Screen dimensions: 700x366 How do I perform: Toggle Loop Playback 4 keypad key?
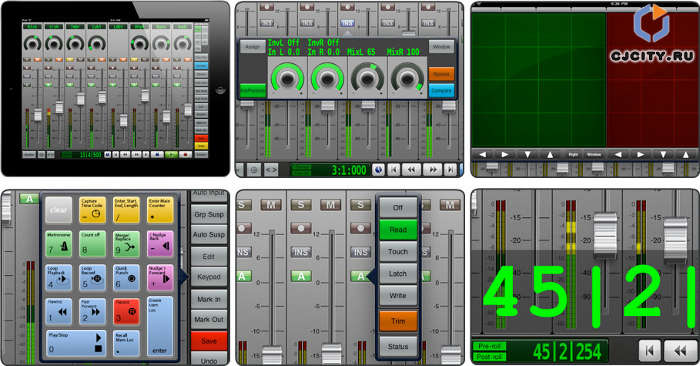tap(58, 278)
